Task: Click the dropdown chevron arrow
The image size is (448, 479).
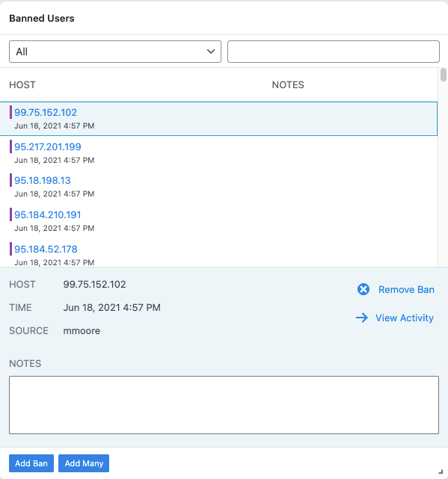Action: tap(211, 52)
